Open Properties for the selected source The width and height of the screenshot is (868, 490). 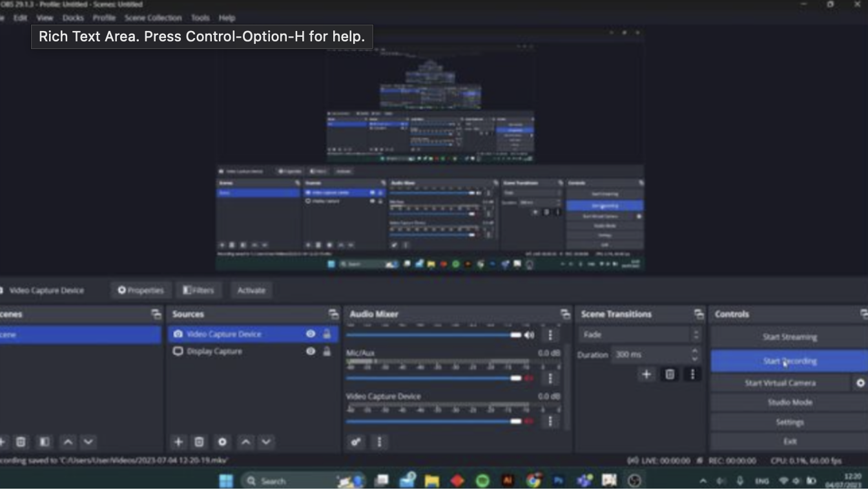tap(140, 290)
